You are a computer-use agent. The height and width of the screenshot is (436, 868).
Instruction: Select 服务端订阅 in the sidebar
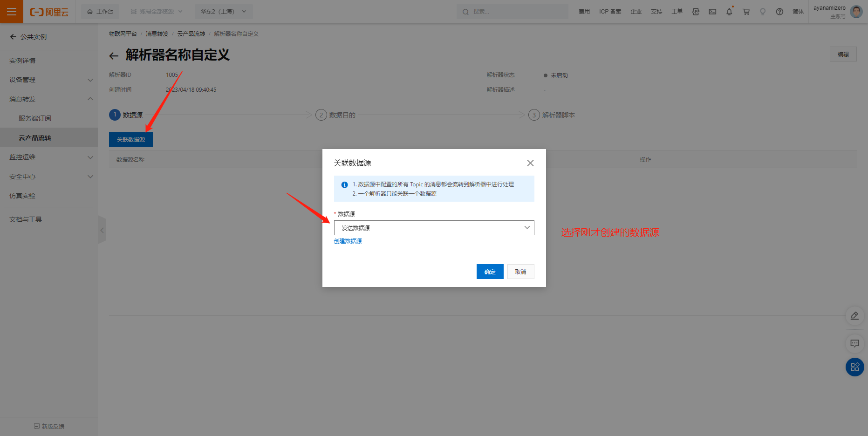click(x=35, y=118)
